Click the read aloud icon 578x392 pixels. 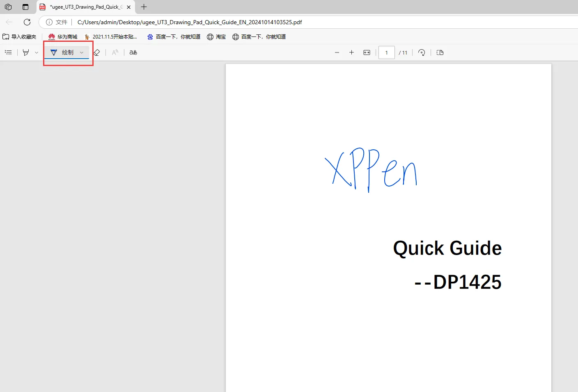point(115,52)
